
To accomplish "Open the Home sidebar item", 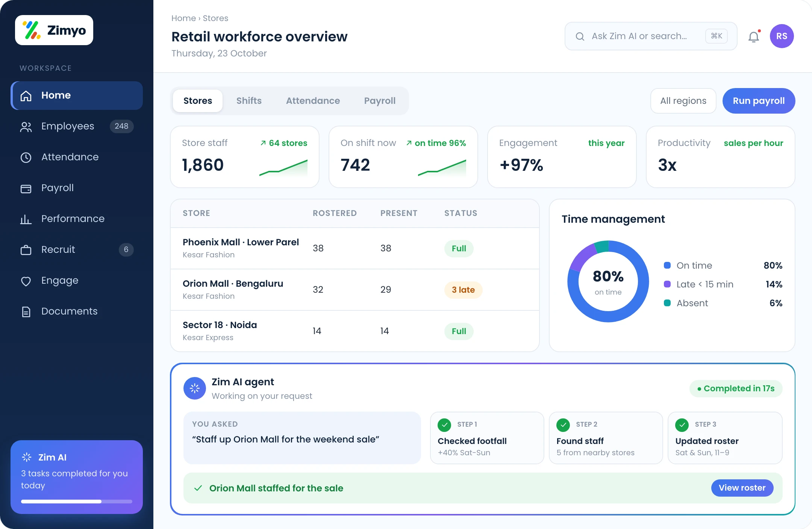I will [x=77, y=96].
